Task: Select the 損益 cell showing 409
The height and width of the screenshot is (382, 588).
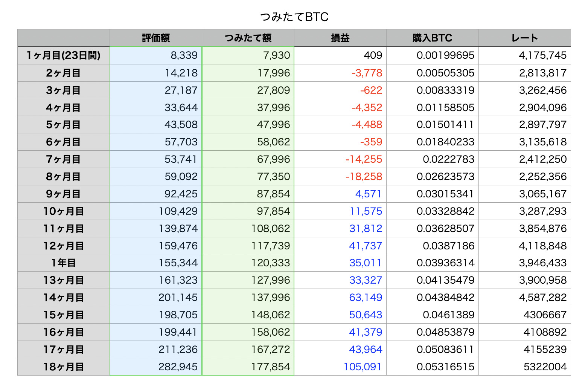Action: tap(340, 55)
